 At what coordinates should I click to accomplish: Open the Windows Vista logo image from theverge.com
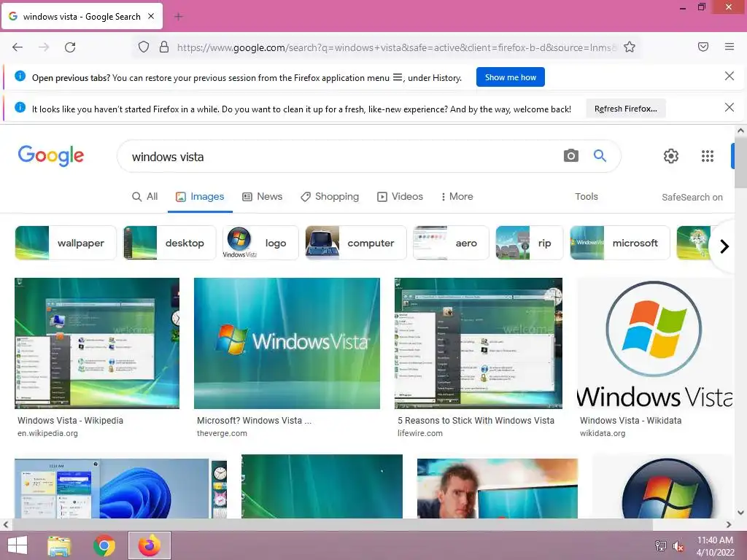(287, 343)
